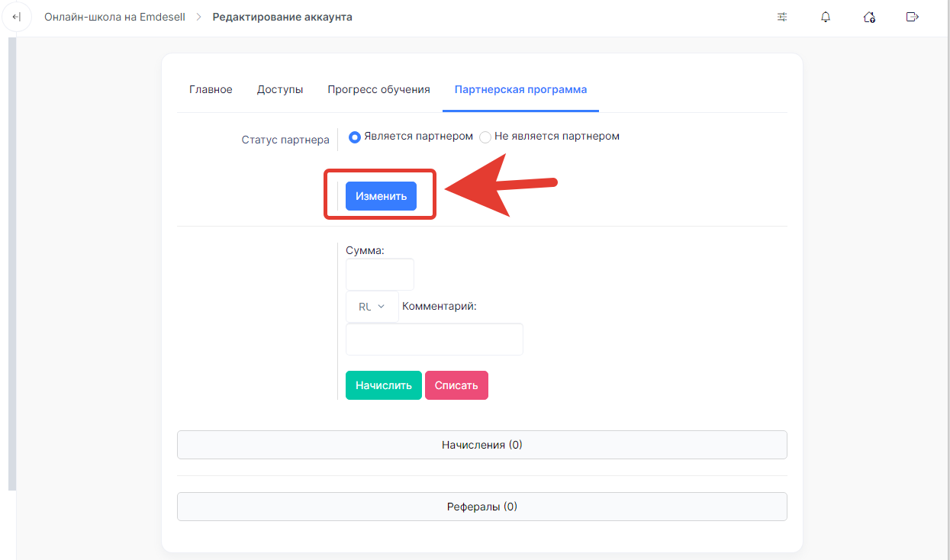950x560 pixels.
Task: Open the settings sliders icon in header
Action: click(782, 17)
